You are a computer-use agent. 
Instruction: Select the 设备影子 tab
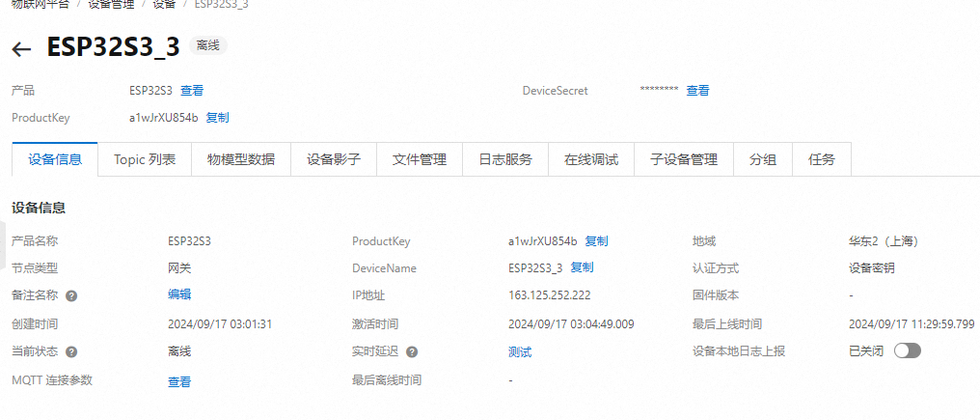[x=334, y=160]
